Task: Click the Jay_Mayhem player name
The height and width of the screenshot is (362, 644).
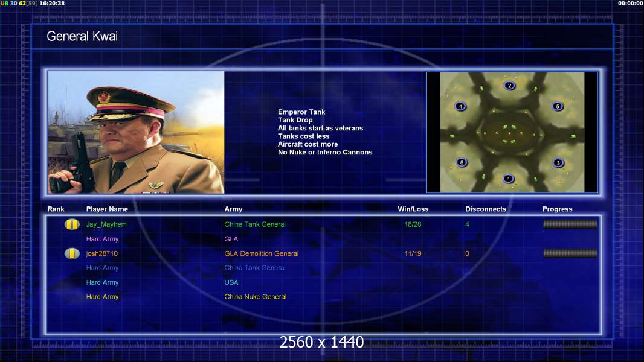Action: [106, 224]
